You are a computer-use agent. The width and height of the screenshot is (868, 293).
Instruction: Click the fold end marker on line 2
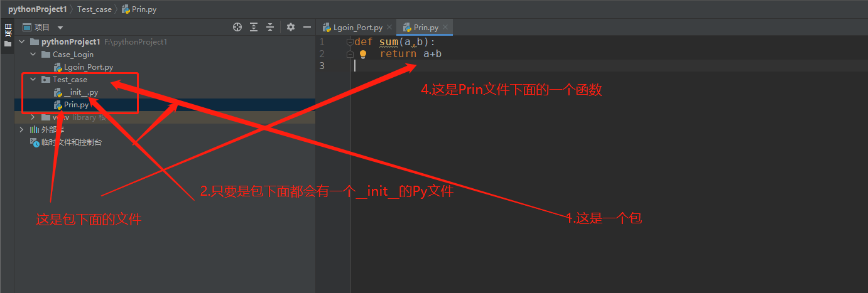[350, 54]
